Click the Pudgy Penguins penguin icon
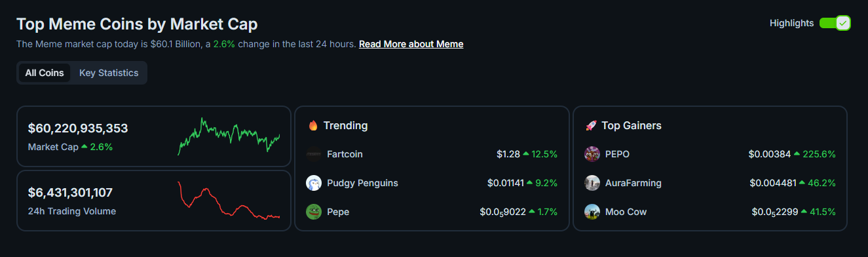The height and width of the screenshot is (257, 868). point(314,183)
